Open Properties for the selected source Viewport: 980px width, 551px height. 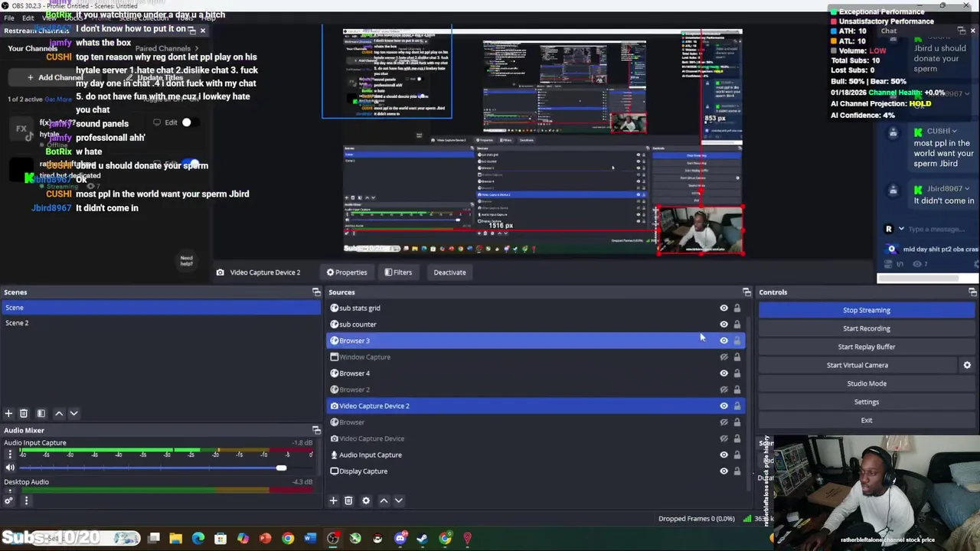[x=347, y=272]
